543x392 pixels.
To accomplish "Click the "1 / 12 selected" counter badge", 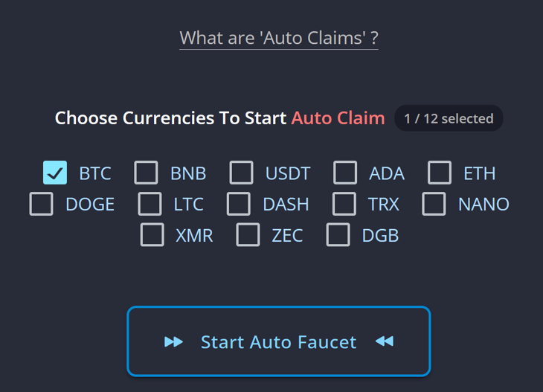I will pyautogui.click(x=449, y=118).
